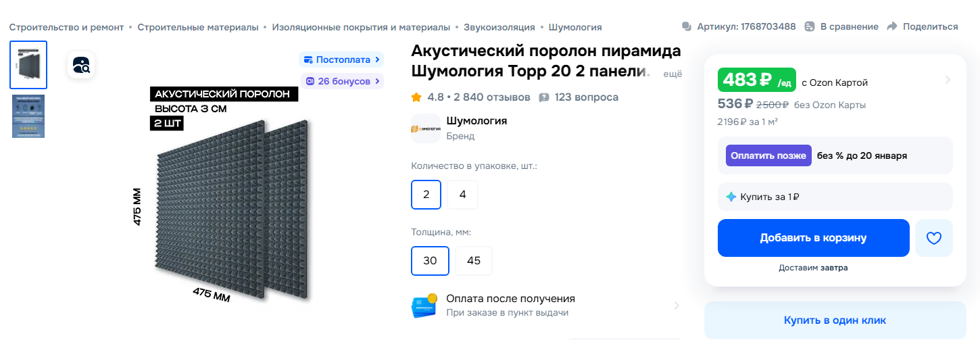Image resolution: width=980 pixels, height=340 pixels.
Task: Expand the price details chevron near Ozon Картой
Action: [x=948, y=80]
